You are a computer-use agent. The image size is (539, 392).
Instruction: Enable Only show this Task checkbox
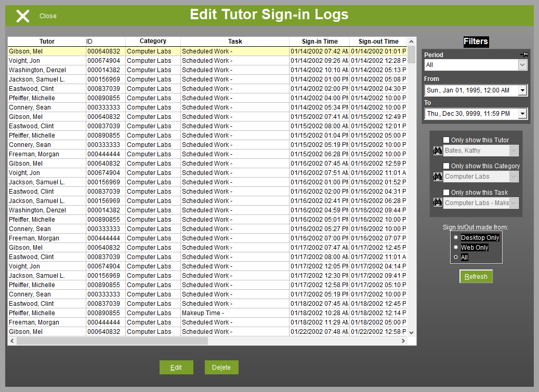pos(446,192)
